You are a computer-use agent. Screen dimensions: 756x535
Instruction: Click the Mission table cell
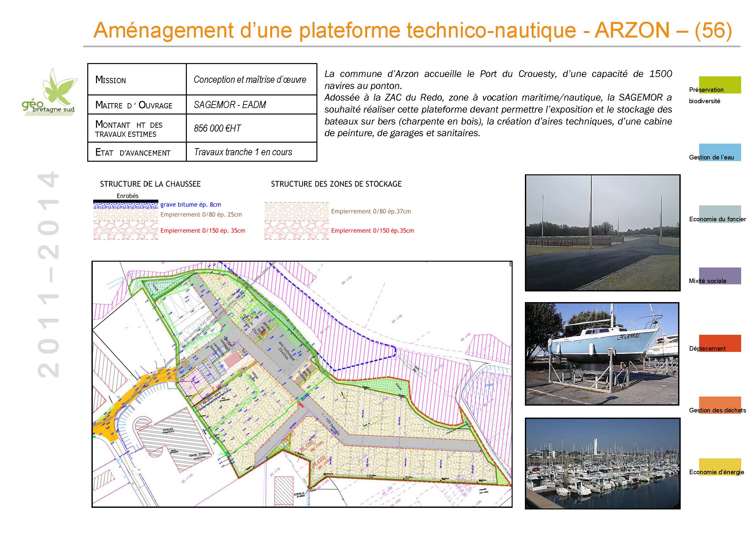point(137,79)
